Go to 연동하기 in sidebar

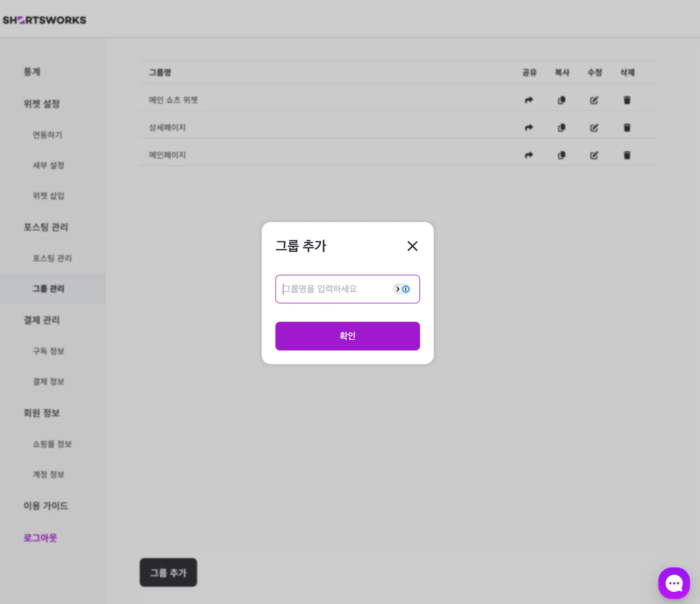[x=47, y=135]
